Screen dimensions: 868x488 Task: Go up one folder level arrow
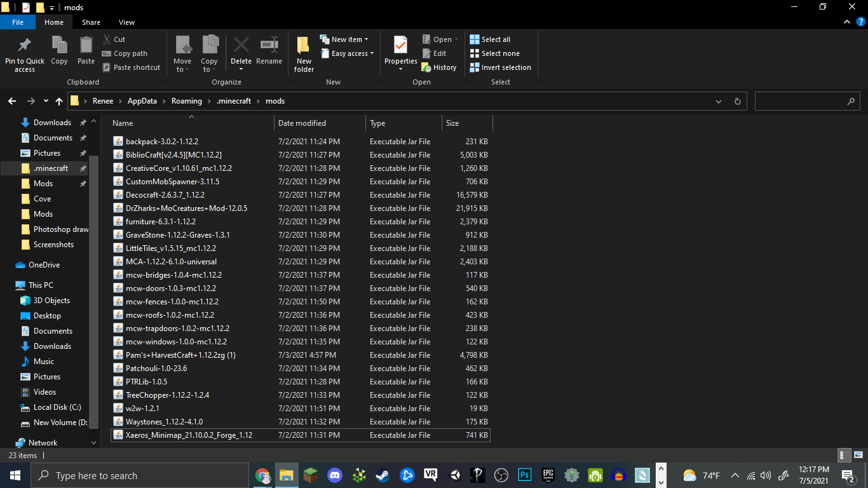(59, 101)
